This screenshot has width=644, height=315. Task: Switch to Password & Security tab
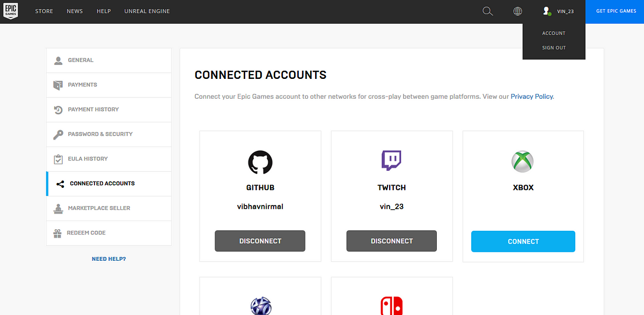(x=109, y=134)
